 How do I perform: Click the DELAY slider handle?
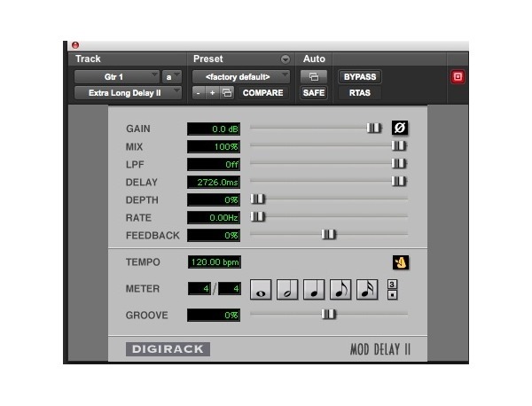(x=399, y=181)
